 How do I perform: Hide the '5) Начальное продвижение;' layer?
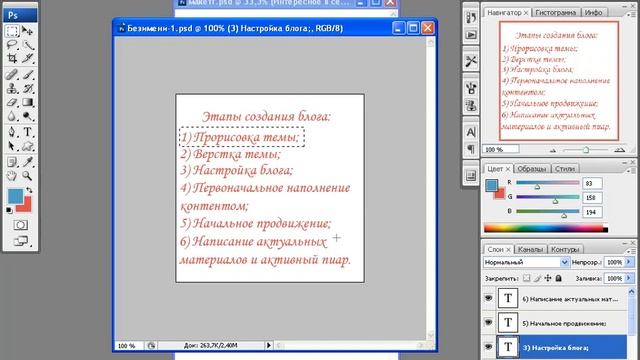[x=488, y=323]
